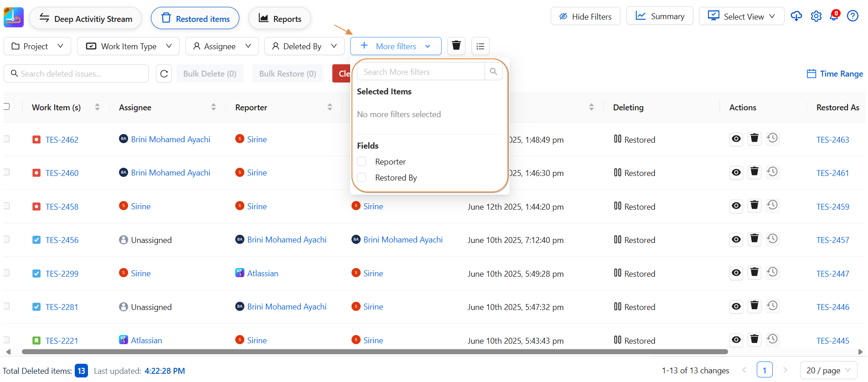The image size is (868, 382).
Task: Select the row checkbox for TES-2460
Action: 7,173
